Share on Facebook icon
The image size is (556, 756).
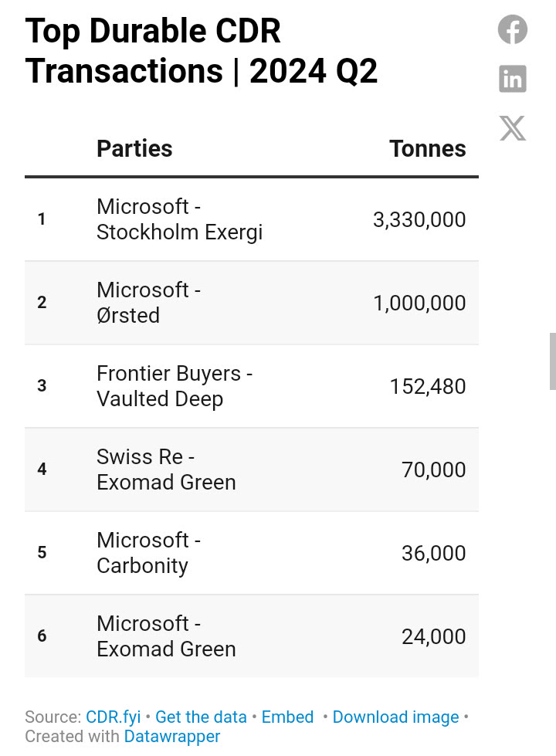tap(512, 29)
